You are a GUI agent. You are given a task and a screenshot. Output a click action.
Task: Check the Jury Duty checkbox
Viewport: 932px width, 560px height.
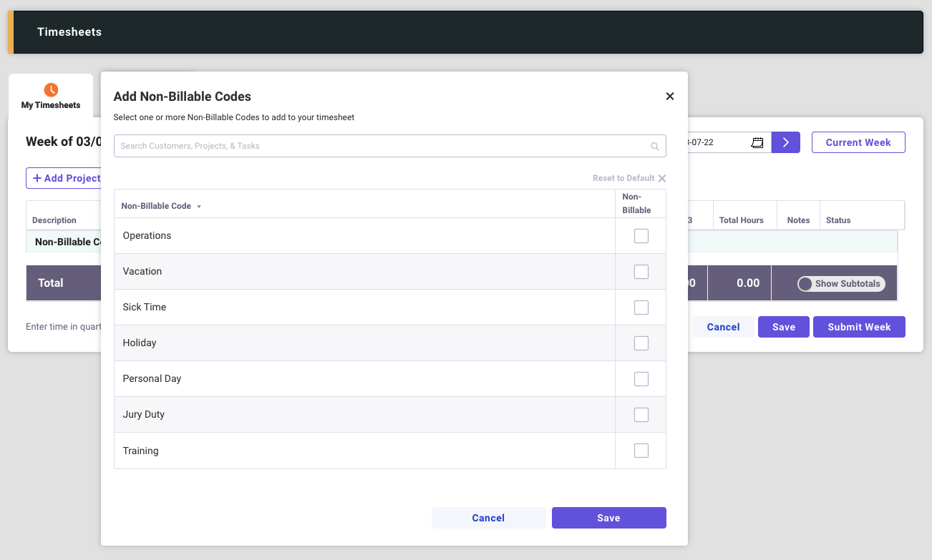pyautogui.click(x=641, y=415)
